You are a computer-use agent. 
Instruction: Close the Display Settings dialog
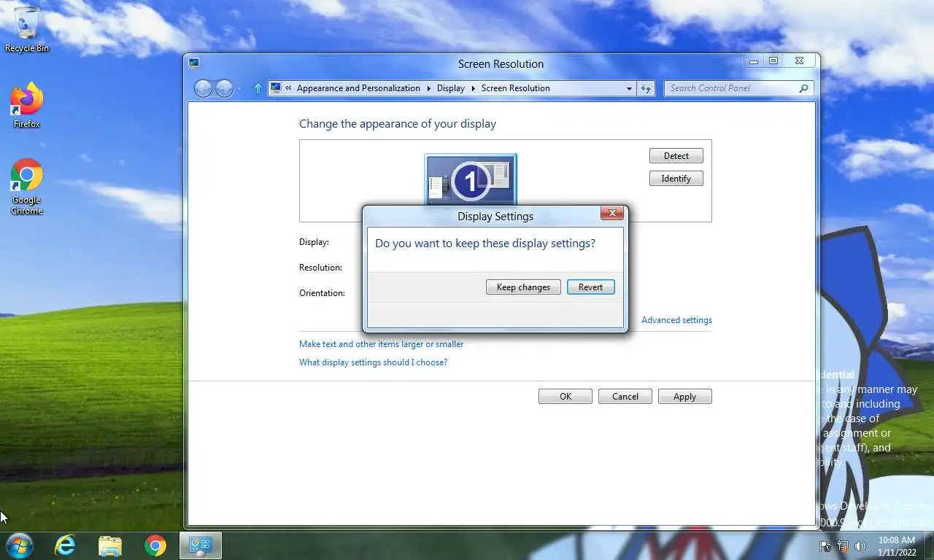point(612,213)
